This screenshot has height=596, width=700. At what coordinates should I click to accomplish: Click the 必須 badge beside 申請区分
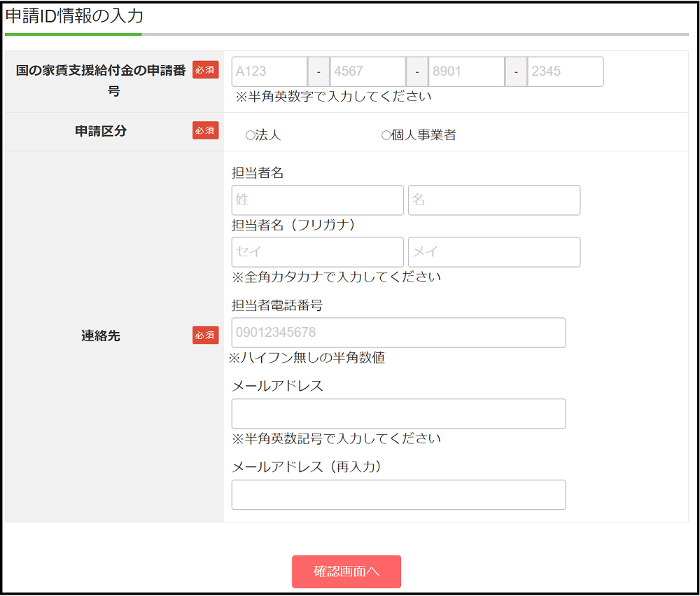tap(205, 130)
